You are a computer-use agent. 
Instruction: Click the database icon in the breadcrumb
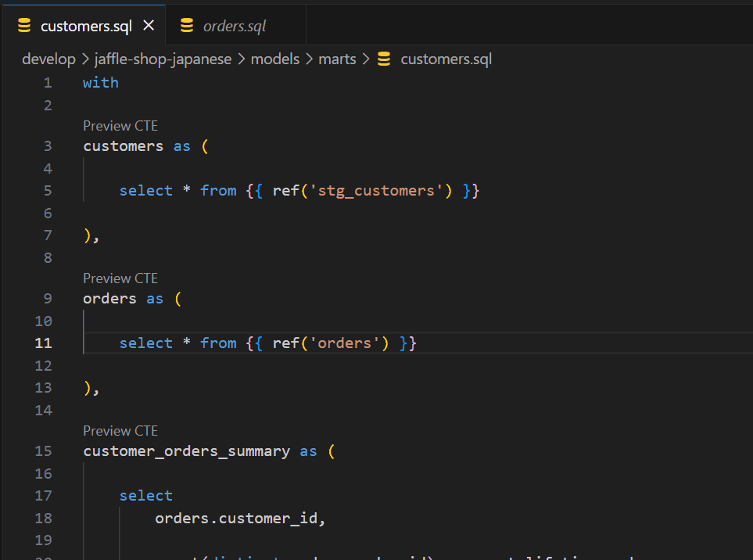pos(384,59)
